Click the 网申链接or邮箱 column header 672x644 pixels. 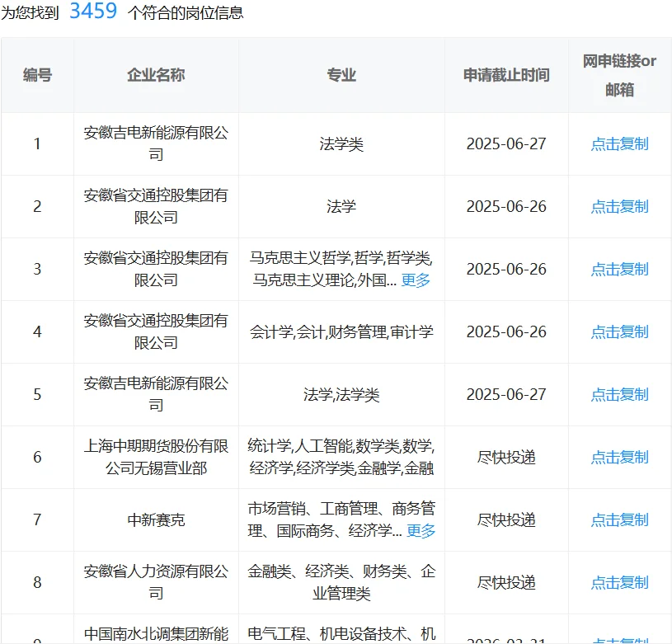(x=619, y=75)
